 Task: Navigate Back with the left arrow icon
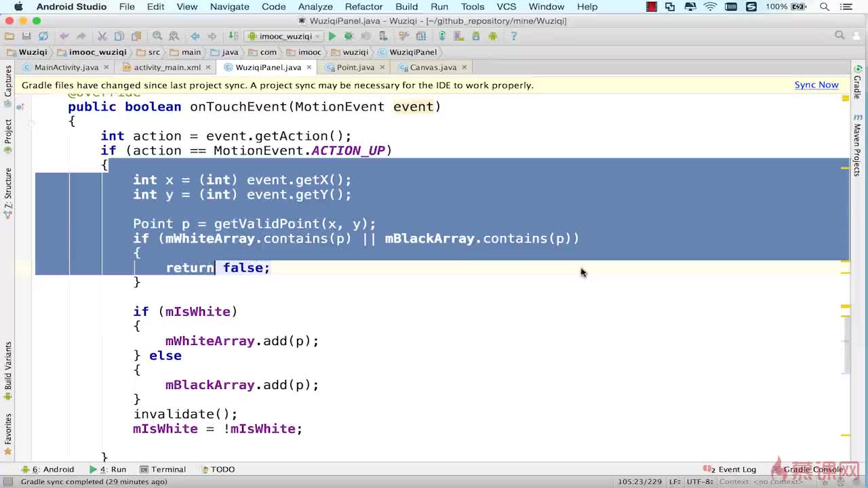coord(195,36)
